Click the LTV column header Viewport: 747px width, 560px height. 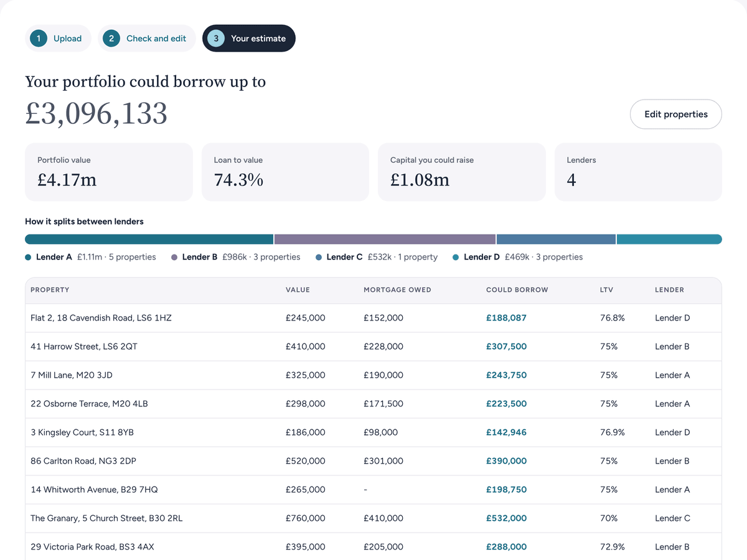pyautogui.click(x=607, y=290)
